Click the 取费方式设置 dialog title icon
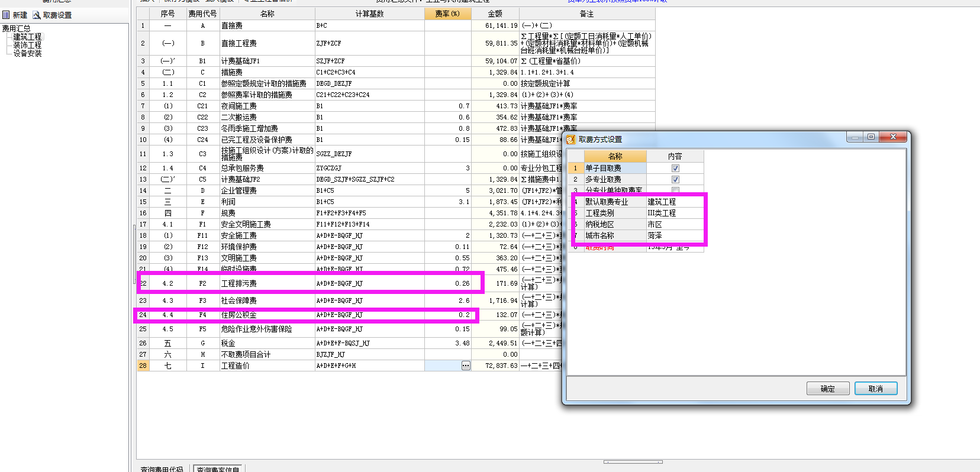Viewport: 980px width, 472px height. [x=571, y=140]
